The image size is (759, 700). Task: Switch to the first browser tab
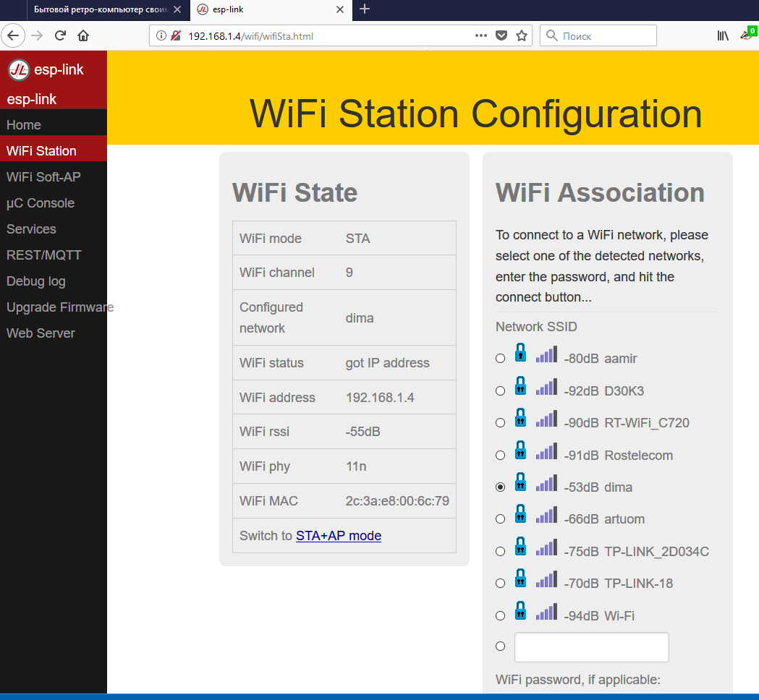tap(101, 9)
